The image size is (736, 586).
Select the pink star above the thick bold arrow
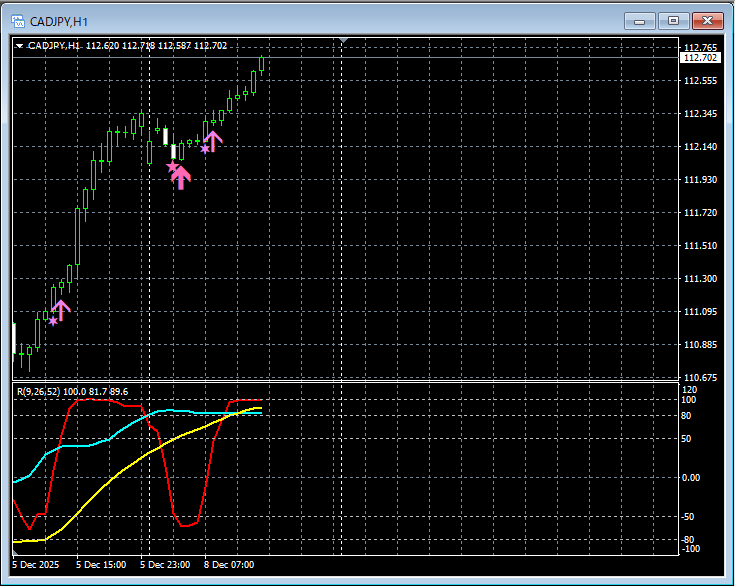pos(172,167)
